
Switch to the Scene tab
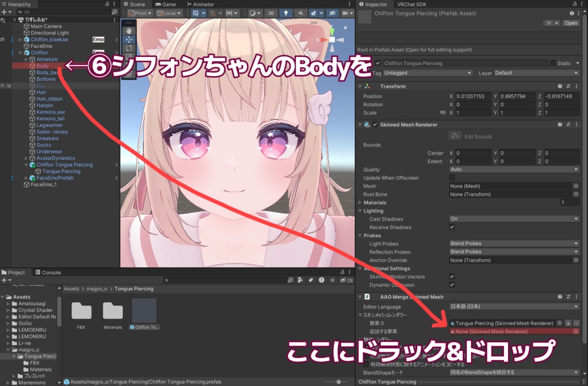click(134, 4)
